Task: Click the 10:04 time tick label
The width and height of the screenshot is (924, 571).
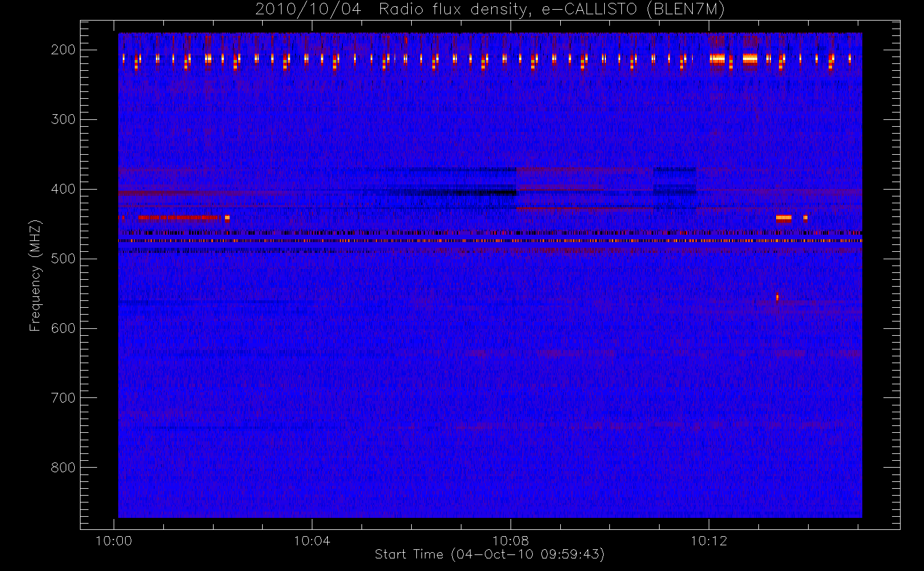Action: coord(312,541)
